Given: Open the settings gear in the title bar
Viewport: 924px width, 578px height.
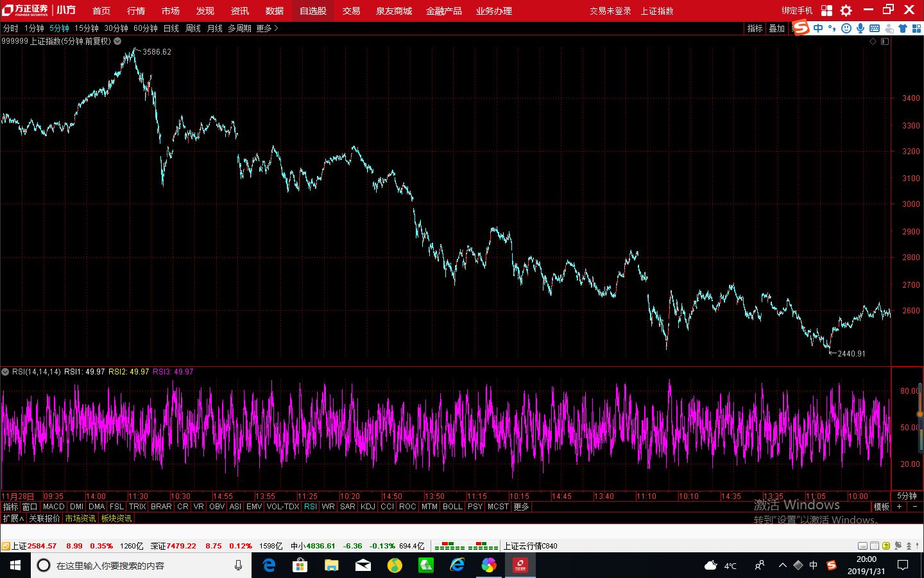Looking at the screenshot, I should pyautogui.click(x=846, y=10).
